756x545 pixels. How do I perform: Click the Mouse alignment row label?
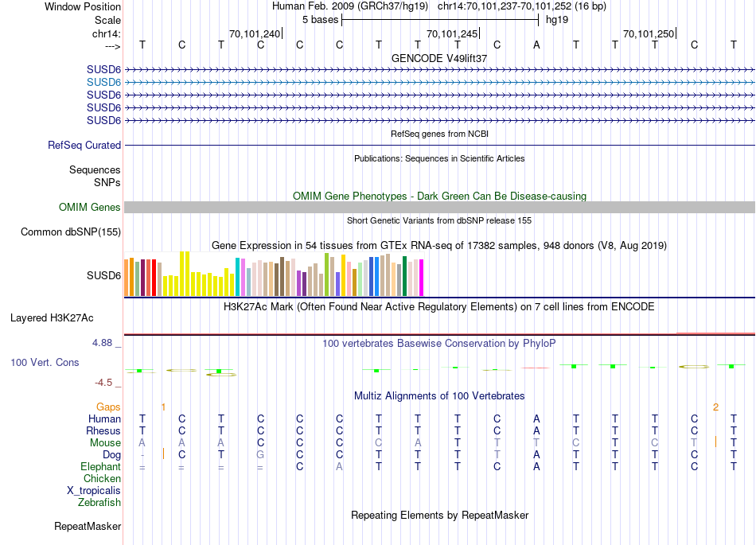(105, 443)
